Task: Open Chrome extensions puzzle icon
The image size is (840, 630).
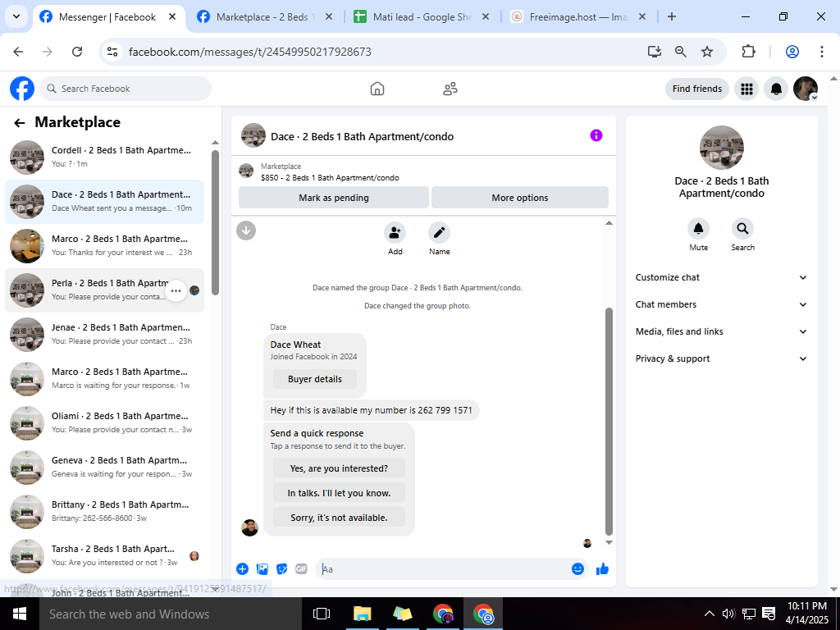Action: [748, 52]
